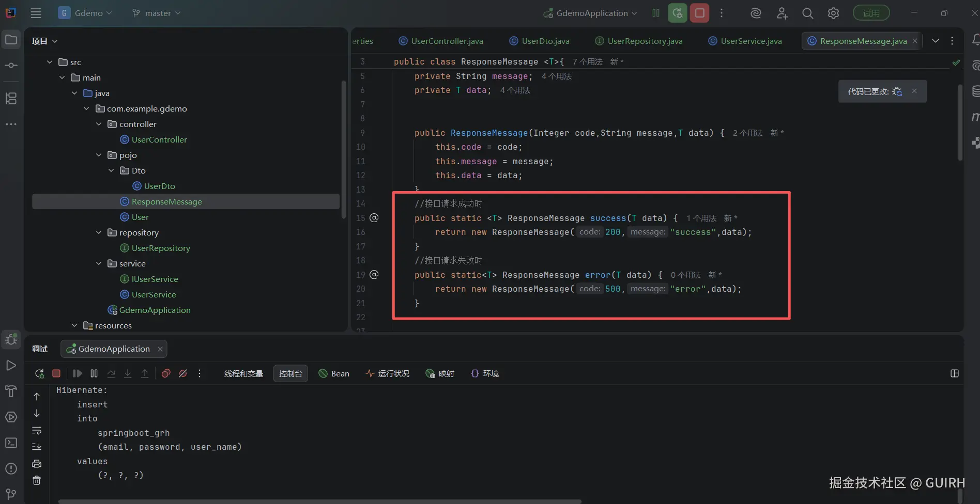
Task: Print the console output
Action: click(x=37, y=464)
